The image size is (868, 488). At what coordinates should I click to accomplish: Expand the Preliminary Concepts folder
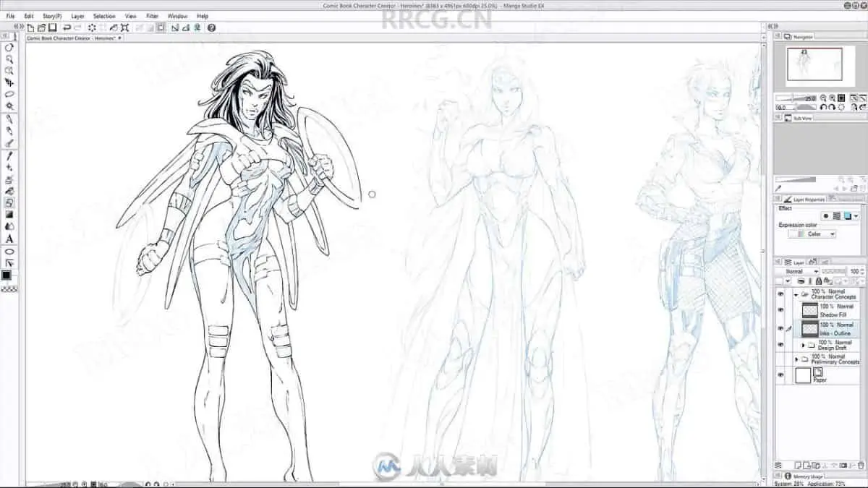click(x=796, y=359)
